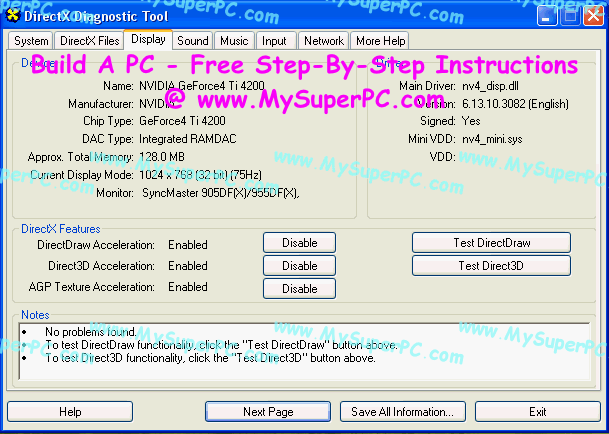Go to the Next Page
The image size is (609, 434).
(268, 412)
